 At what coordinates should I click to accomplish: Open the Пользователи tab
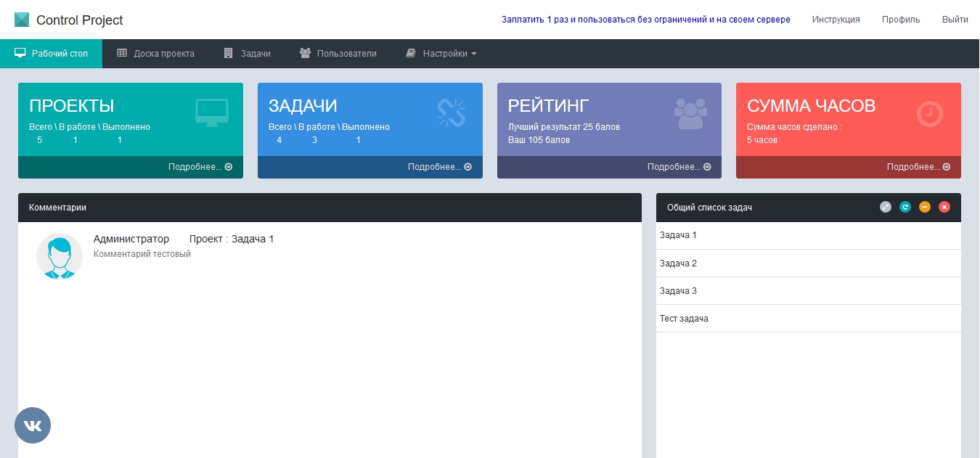click(338, 54)
